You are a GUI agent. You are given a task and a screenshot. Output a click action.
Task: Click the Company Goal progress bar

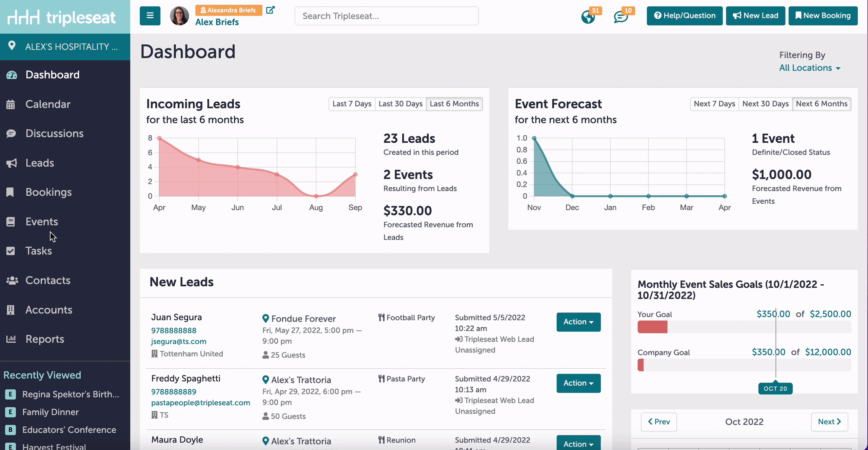click(x=744, y=365)
